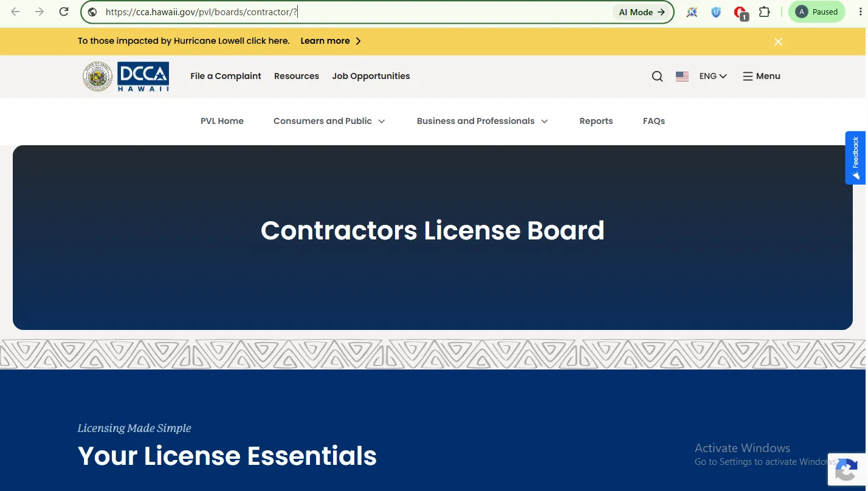Open the FAQs page
The height and width of the screenshot is (491, 868).
pyautogui.click(x=653, y=121)
